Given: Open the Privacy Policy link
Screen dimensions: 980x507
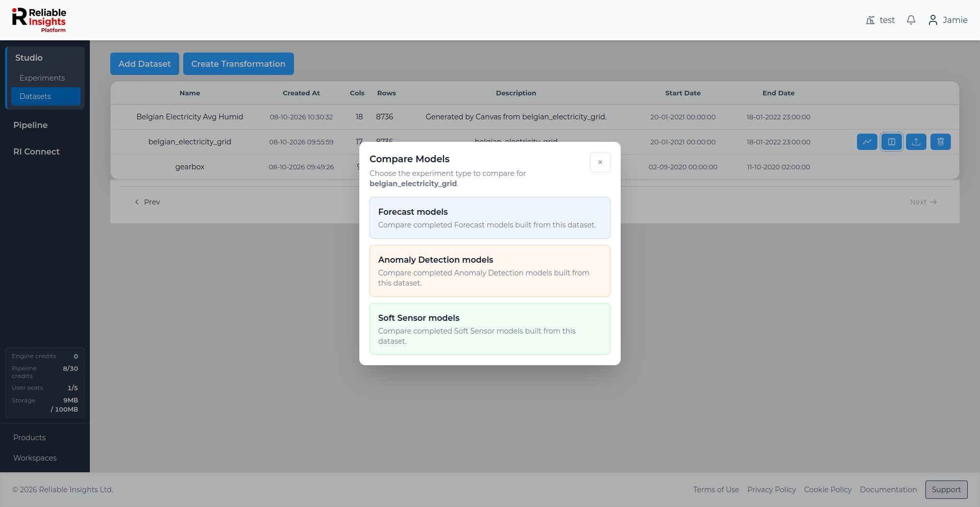Looking at the screenshot, I should [x=772, y=490].
